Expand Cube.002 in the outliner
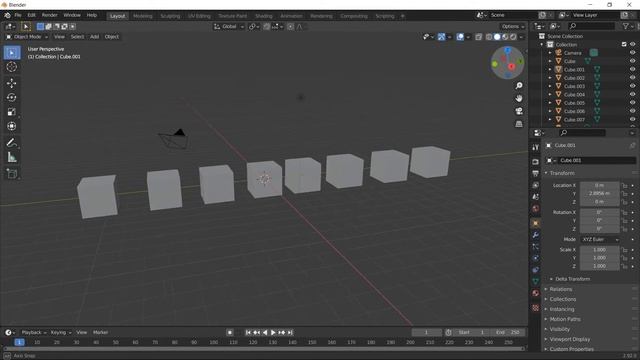The width and height of the screenshot is (640, 360). (x=550, y=78)
